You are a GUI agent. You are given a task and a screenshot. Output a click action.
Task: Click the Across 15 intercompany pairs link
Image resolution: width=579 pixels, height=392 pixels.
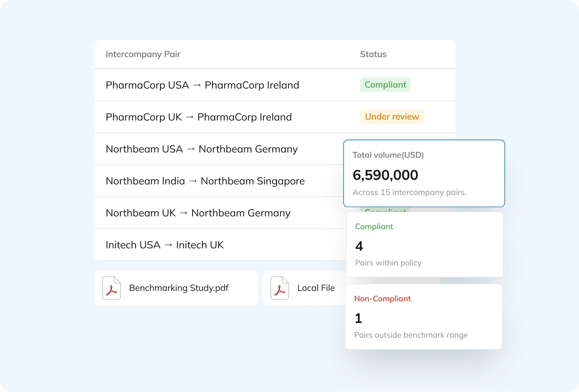410,192
